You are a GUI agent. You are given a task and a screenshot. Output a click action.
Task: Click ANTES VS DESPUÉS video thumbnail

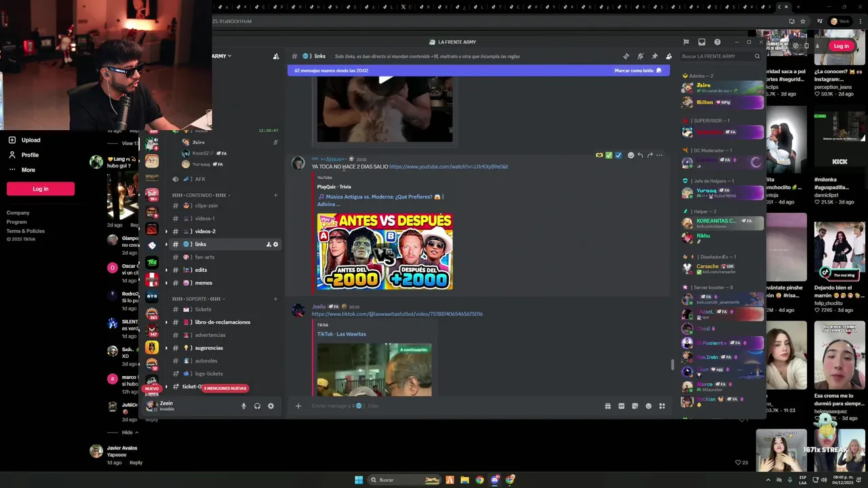(x=384, y=251)
